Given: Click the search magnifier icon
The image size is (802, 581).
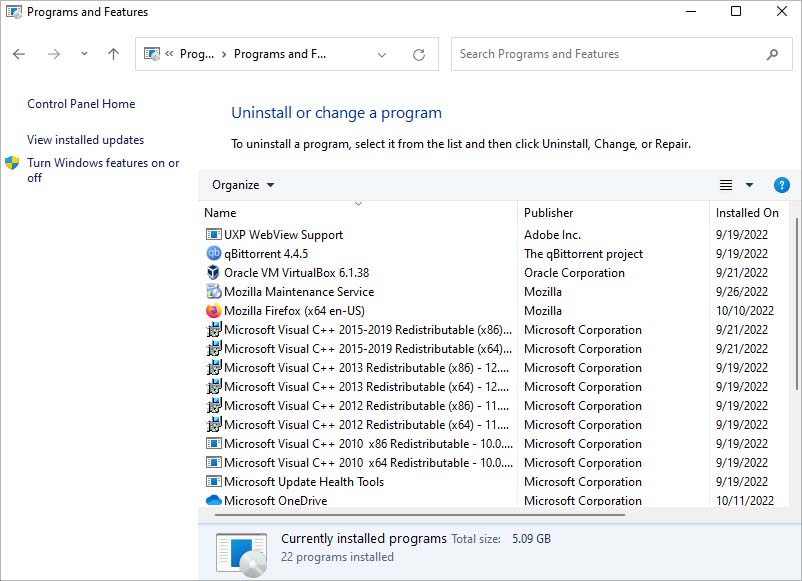Looking at the screenshot, I should click(x=772, y=54).
